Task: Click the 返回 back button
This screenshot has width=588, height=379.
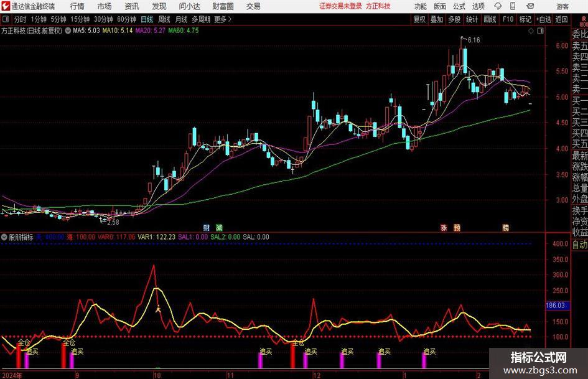Action: [x=561, y=19]
